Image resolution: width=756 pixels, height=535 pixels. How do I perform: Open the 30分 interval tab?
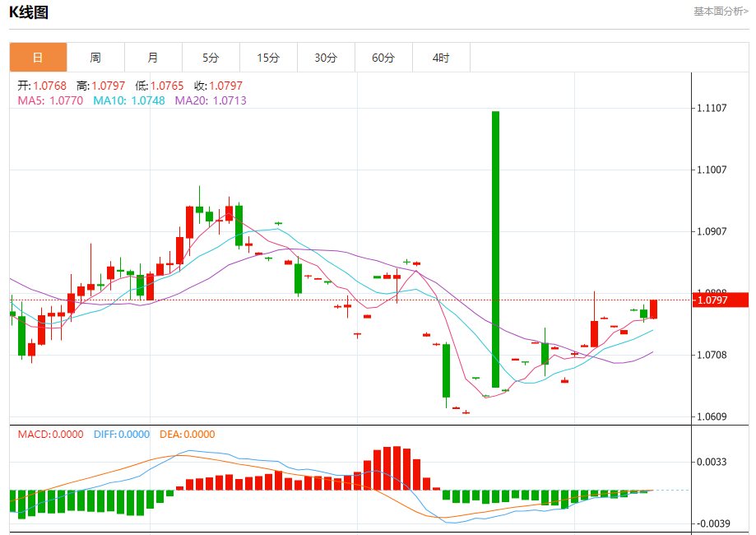tap(326, 58)
